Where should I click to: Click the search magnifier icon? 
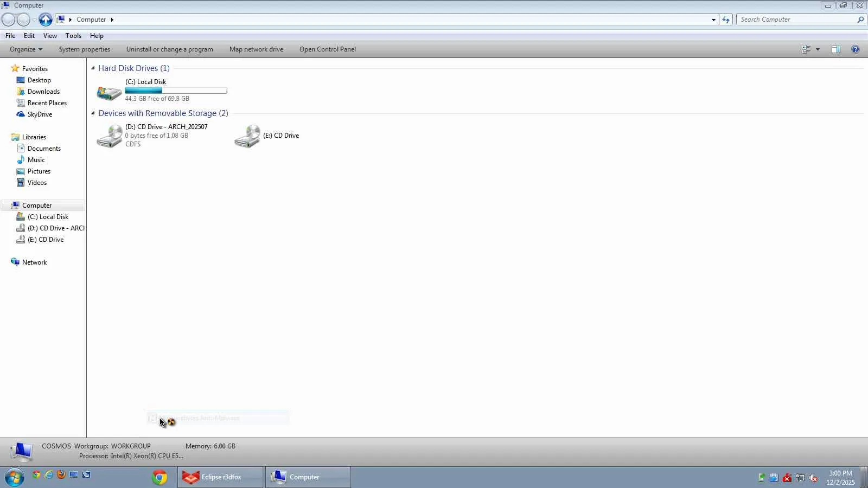click(860, 20)
